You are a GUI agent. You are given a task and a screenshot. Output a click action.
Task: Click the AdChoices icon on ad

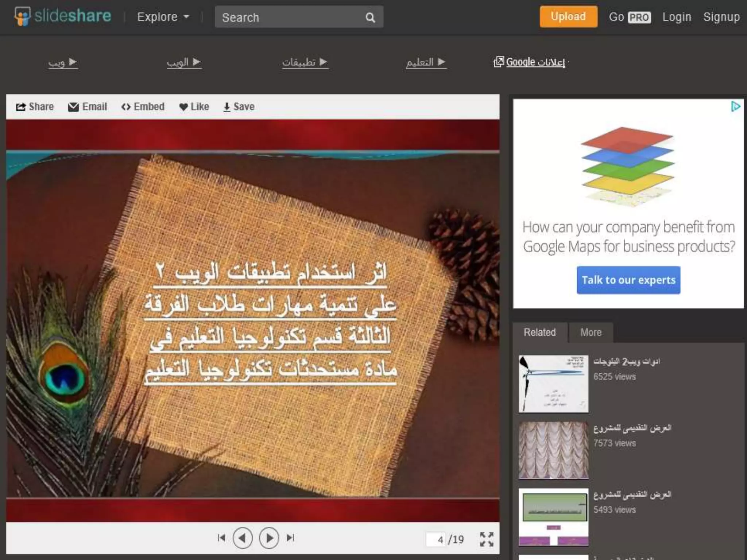pyautogui.click(x=736, y=106)
